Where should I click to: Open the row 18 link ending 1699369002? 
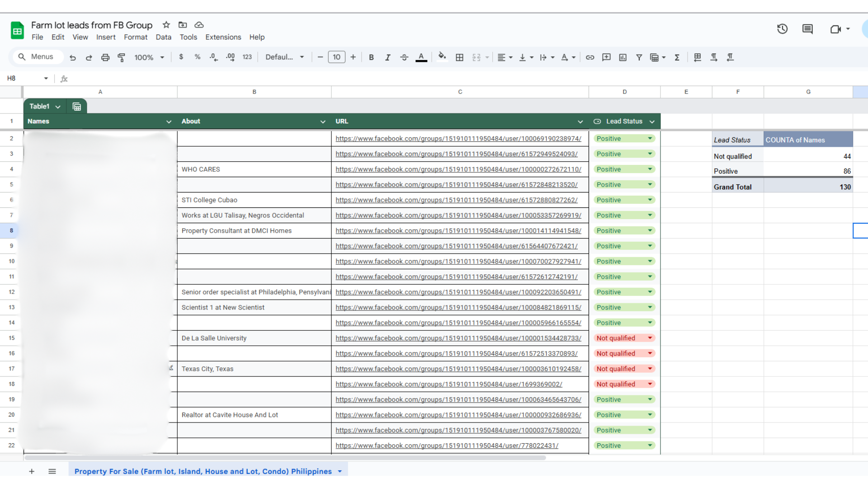449,384
